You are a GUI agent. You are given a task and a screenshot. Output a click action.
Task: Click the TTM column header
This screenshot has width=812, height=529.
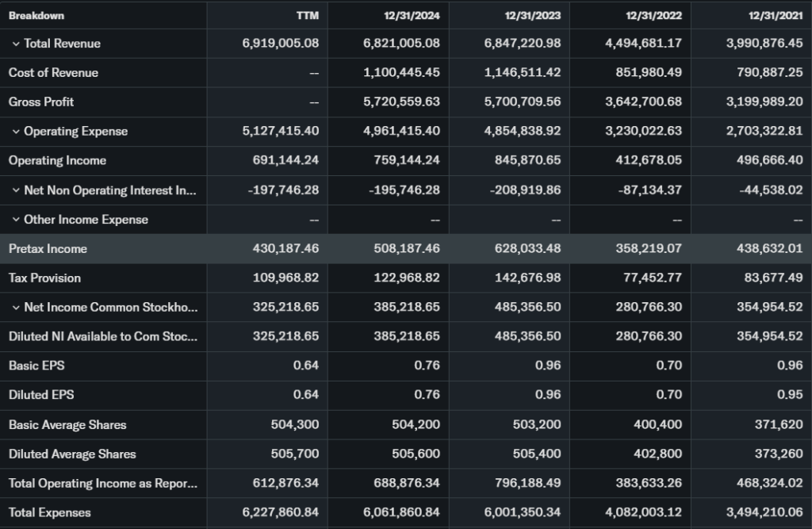tap(308, 15)
